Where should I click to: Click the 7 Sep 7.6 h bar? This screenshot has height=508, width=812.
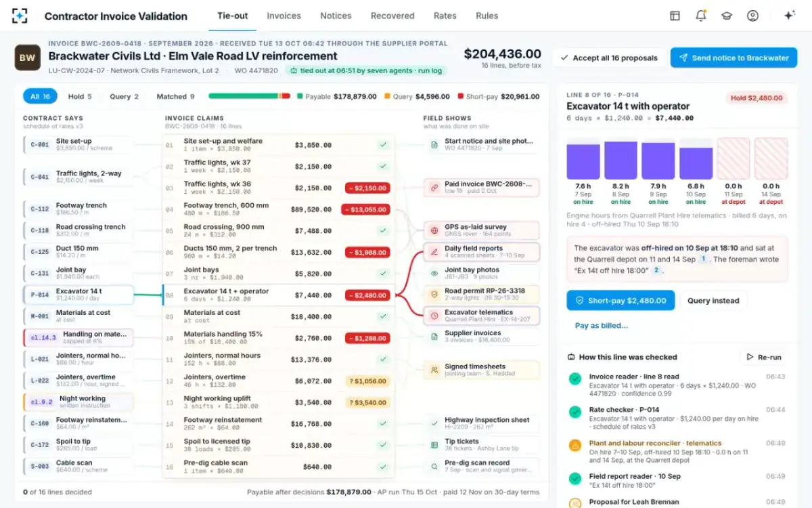[583, 160]
